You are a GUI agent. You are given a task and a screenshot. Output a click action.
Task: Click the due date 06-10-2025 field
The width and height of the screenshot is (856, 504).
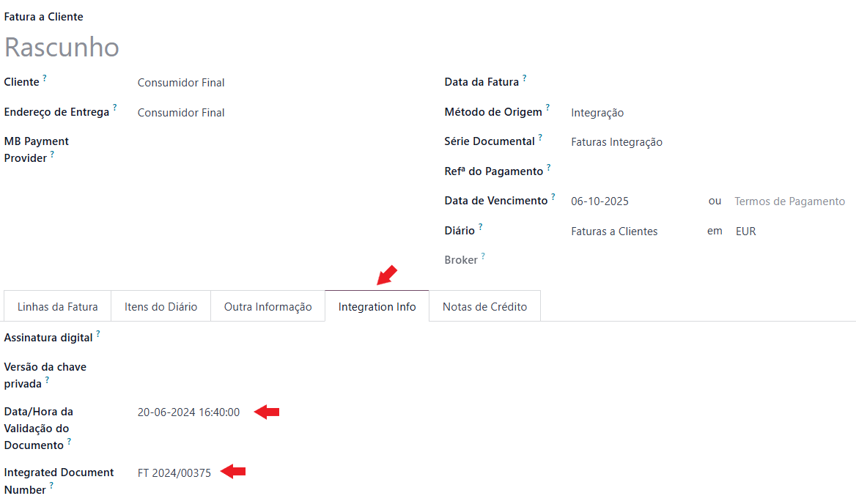(x=599, y=201)
